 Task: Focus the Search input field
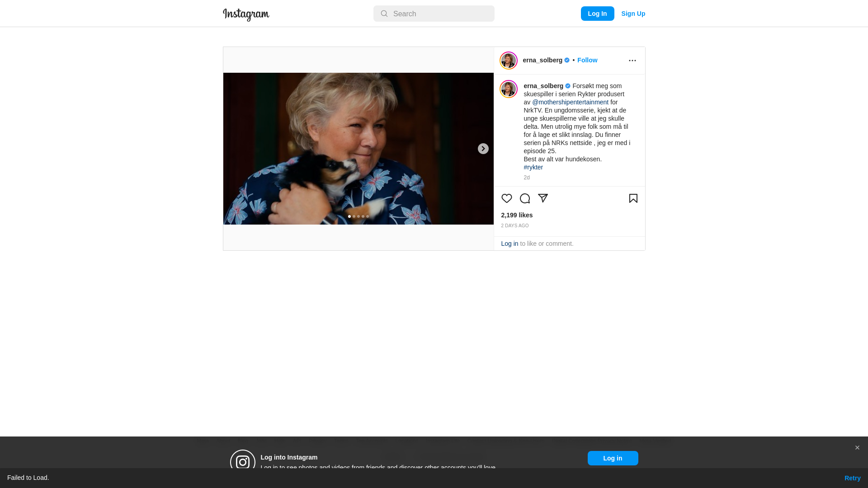point(434,14)
